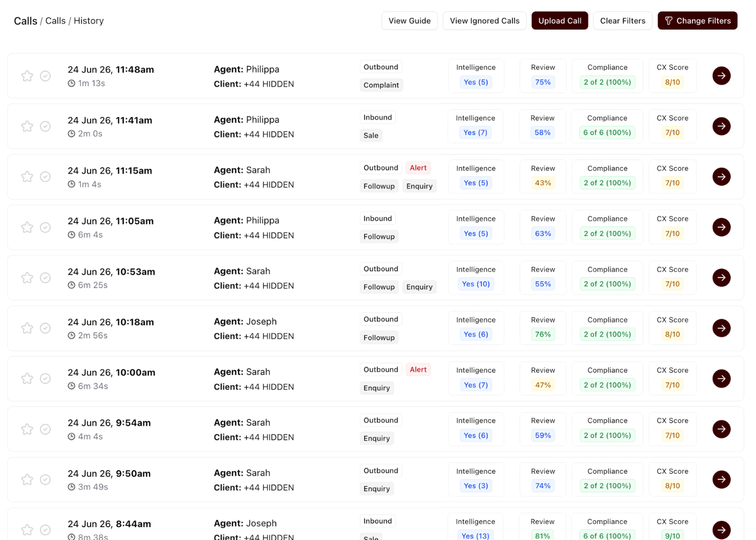The width and height of the screenshot is (756, 540).
Task: Click Agent: Joseph on the 10:18am call
Action: coord(245,322)
